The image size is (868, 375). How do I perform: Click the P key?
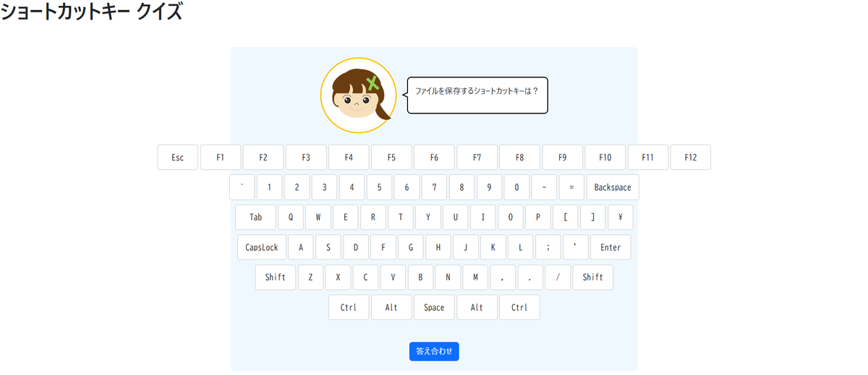tap(537, 217)
